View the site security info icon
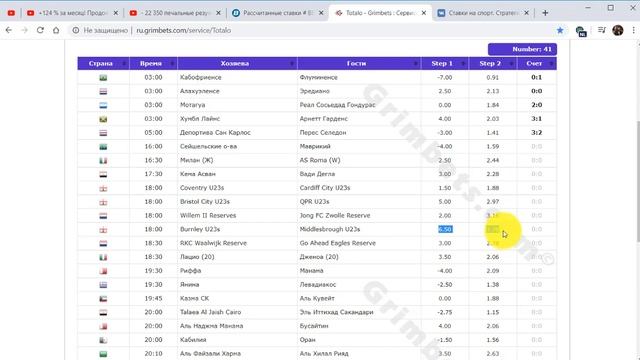The width and height of the screenshot is (640, 360). pos(76,30)
